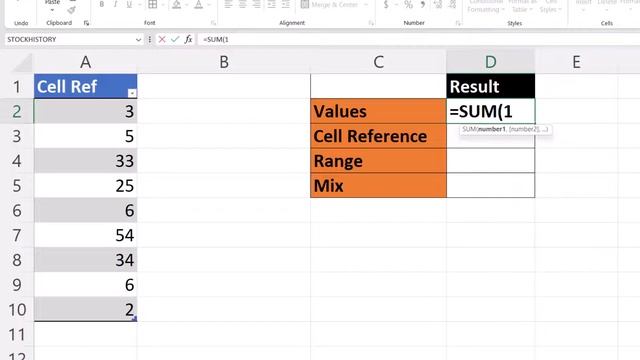Click the cell containing 33

pyautogui.click(x=86, y=161)
